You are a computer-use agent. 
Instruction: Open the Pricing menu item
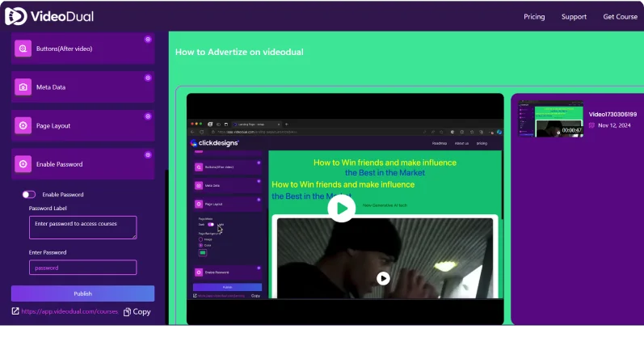point(534,17)
